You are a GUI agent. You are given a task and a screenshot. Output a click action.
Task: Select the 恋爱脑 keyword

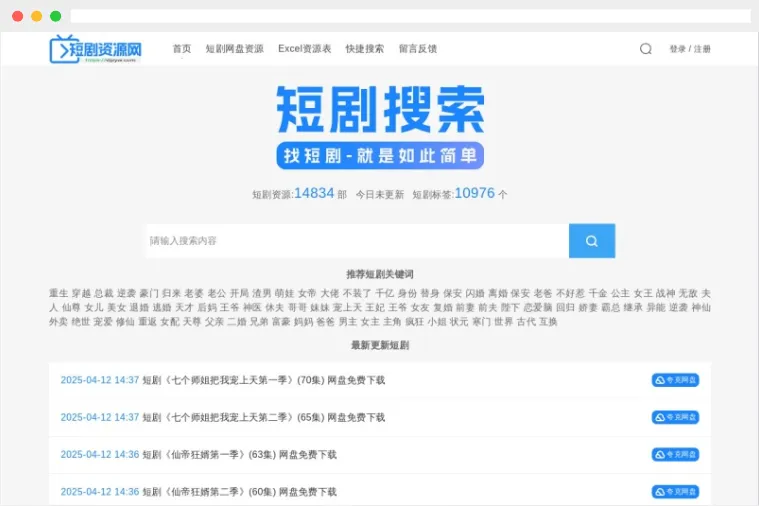click(x=538, y=307)
